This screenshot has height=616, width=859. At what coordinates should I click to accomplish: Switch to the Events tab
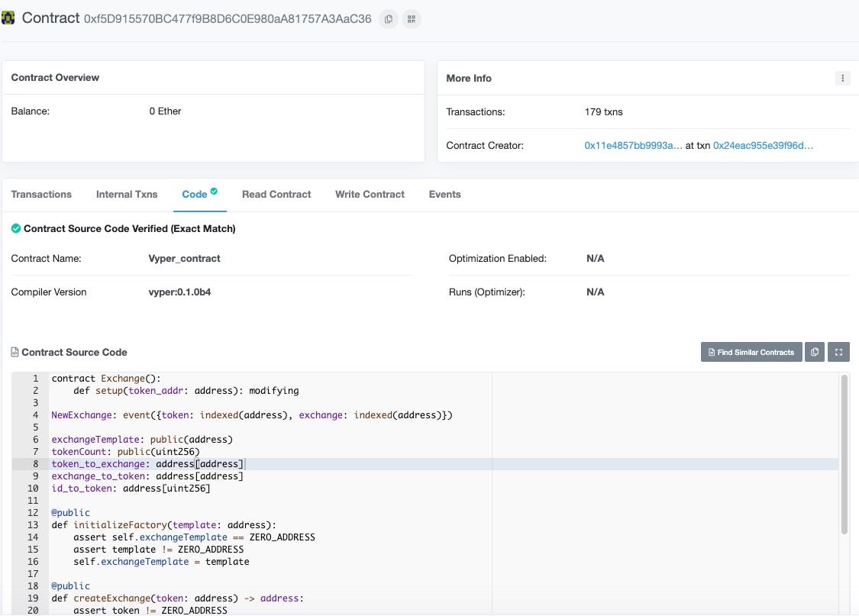point(445,195)
